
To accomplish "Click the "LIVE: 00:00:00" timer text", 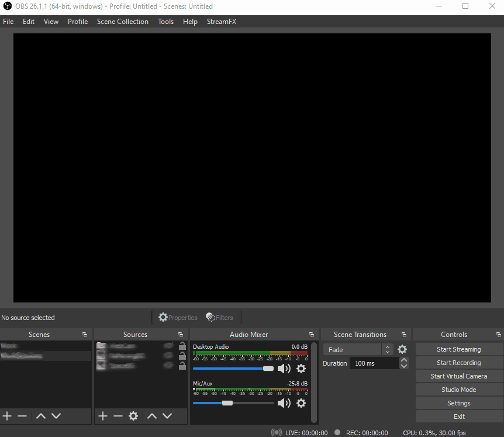I will pos(306,433).
